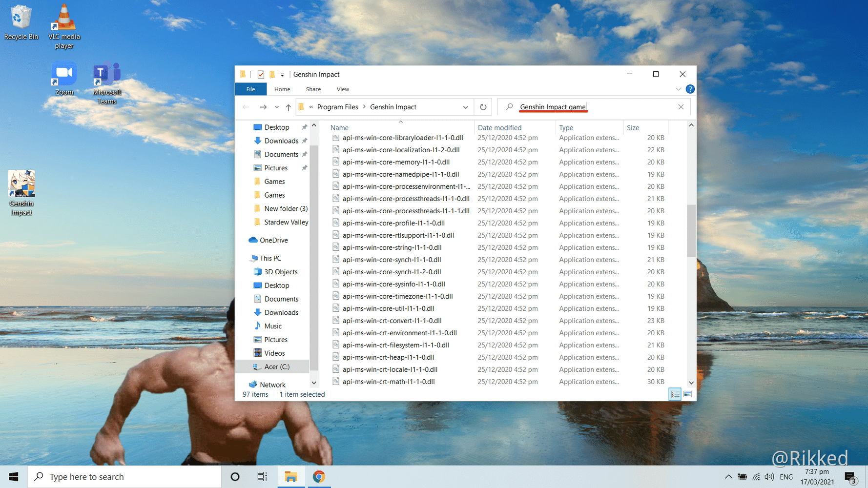Click the search box containing Genshin Impact game

coord(594,107)
